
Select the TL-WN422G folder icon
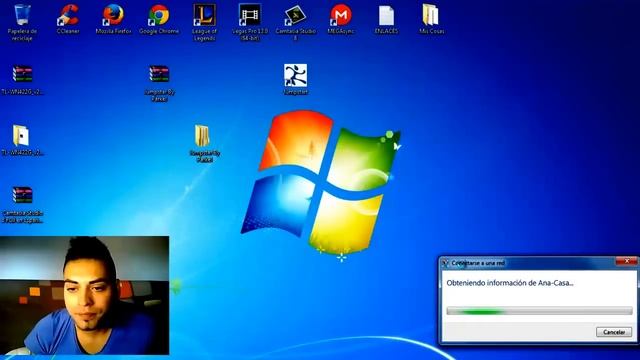click(x=22, y=140)
